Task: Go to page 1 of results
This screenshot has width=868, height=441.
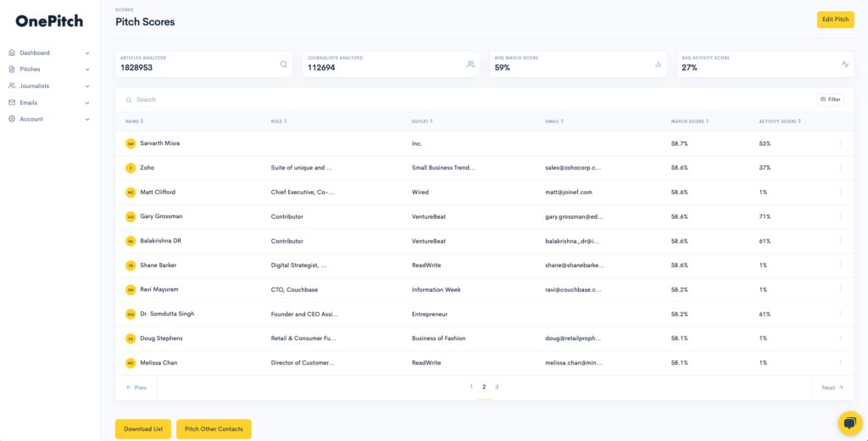Action: pos(471,387)
